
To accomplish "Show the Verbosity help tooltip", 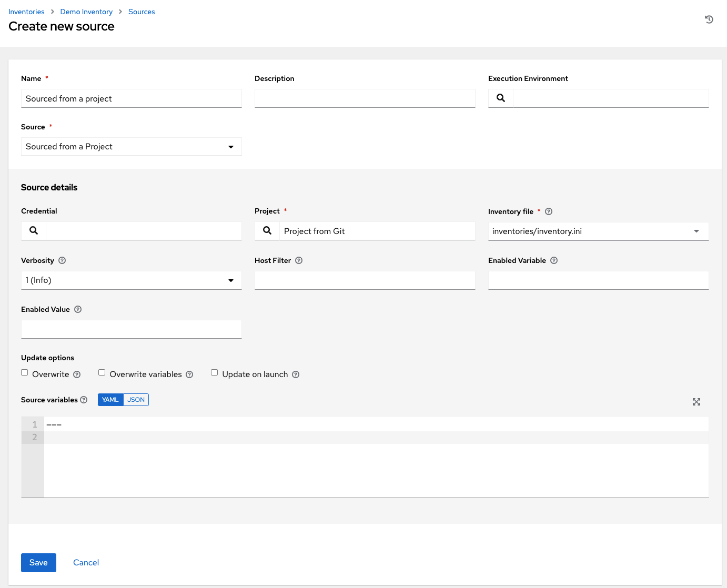I will (62, 260).
